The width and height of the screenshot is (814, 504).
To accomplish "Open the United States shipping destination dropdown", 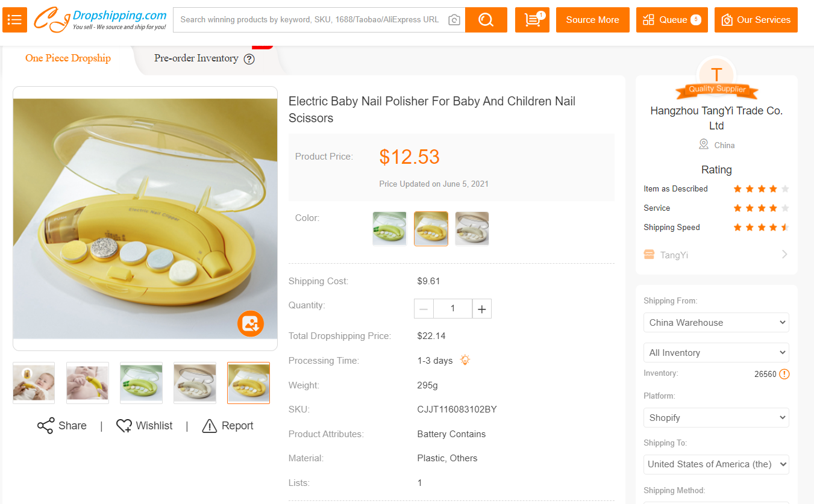I will click(x=716, y=464).
